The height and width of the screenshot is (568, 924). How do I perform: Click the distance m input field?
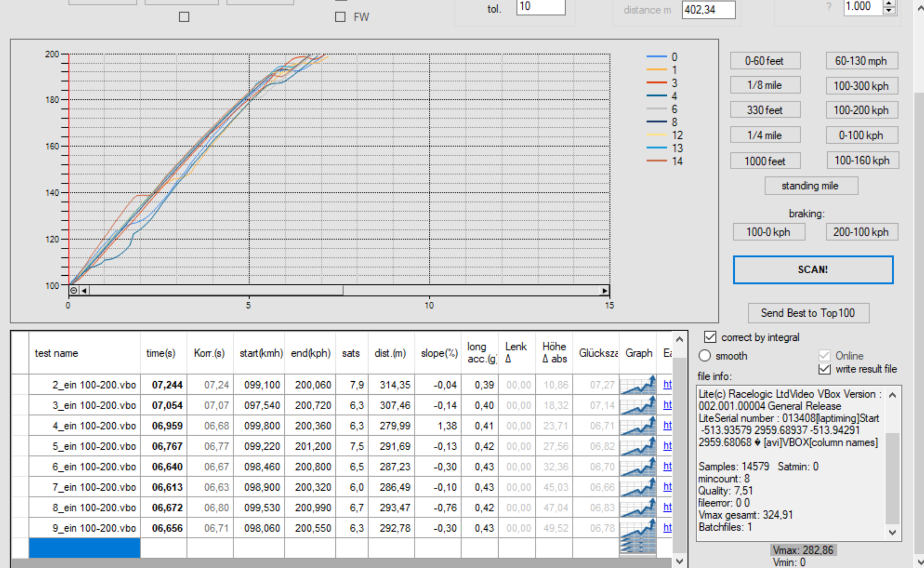(708, 10)
